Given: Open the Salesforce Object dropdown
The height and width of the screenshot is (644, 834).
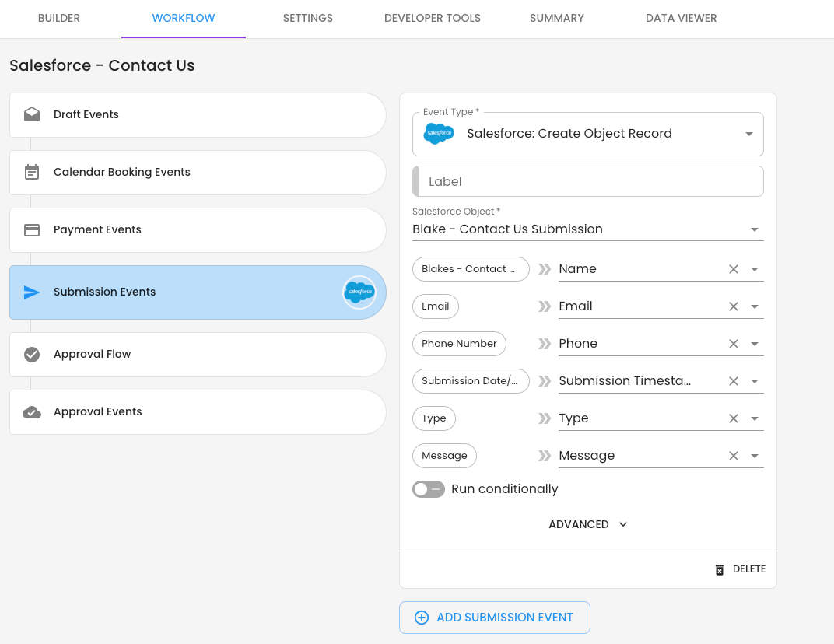Looking at the screenshot, I should point(587,229).
